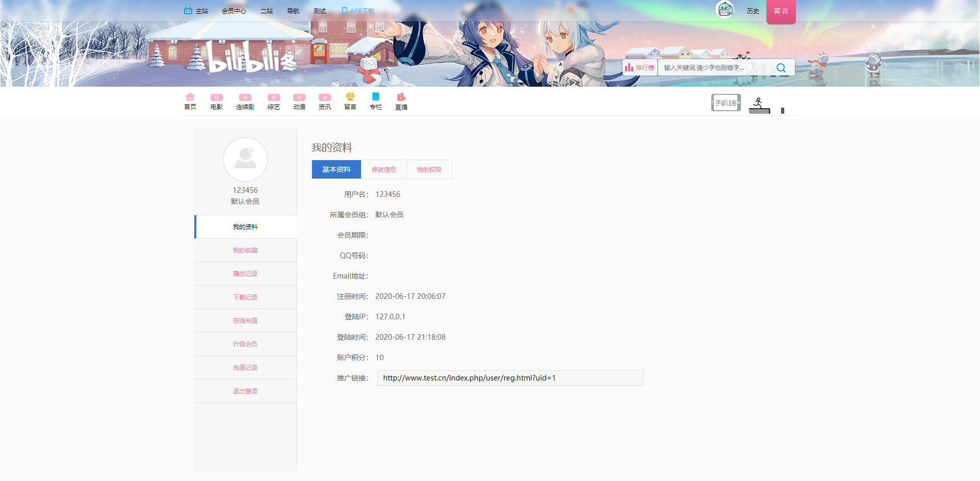Screen dimensions: 980x481
Task: Click registration time 2020-06-17 20:06:07
Action: click(410, 296)
